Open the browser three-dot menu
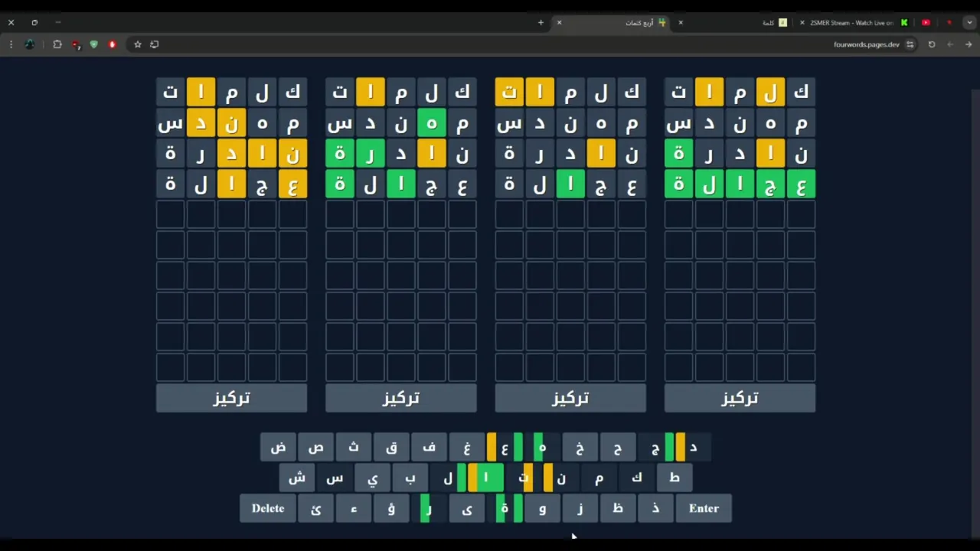This screenshot has height=551, width=980. (11, 44)
